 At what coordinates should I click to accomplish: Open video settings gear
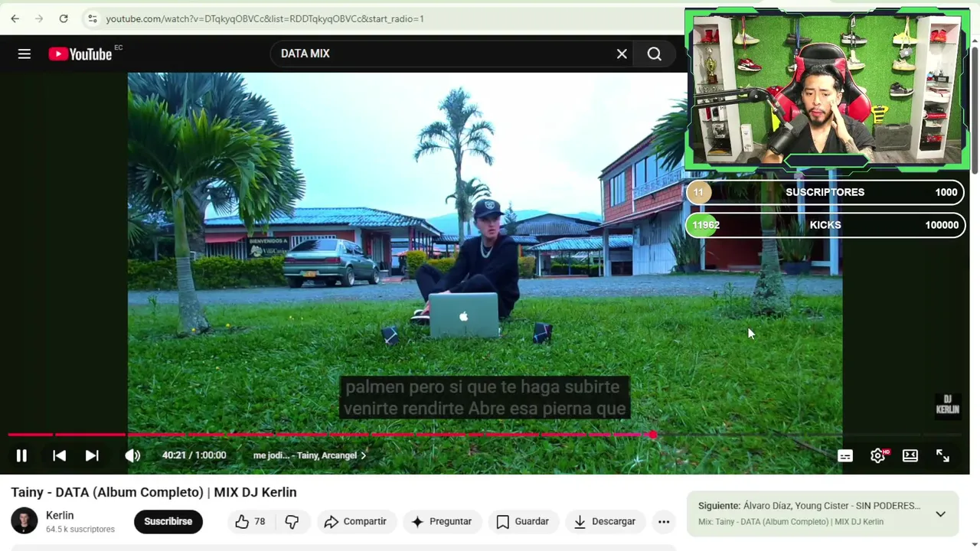878,455
